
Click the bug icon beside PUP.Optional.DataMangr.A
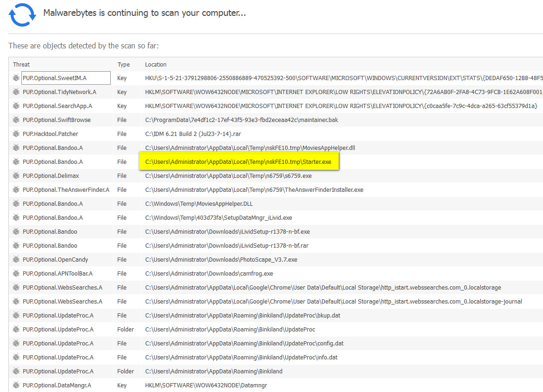coord(16,385)
